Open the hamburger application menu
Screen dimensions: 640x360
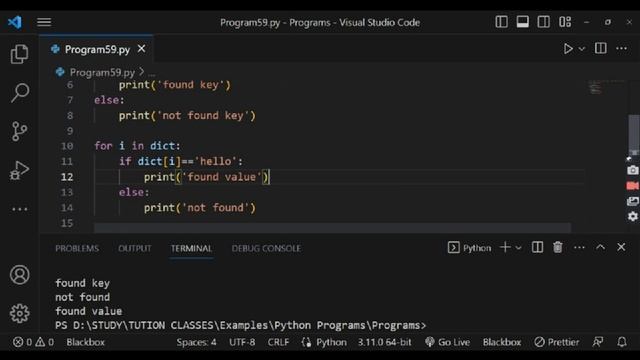coord(44,22)
